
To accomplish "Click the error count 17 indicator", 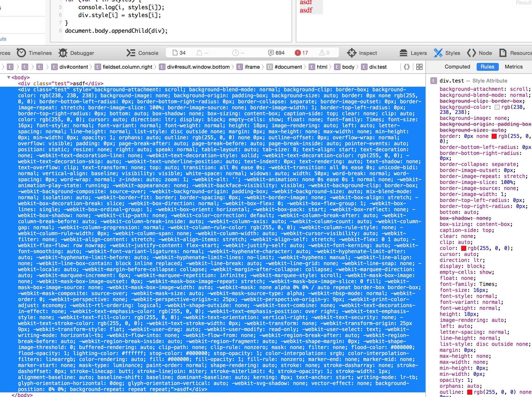I will tap(301, 53).
